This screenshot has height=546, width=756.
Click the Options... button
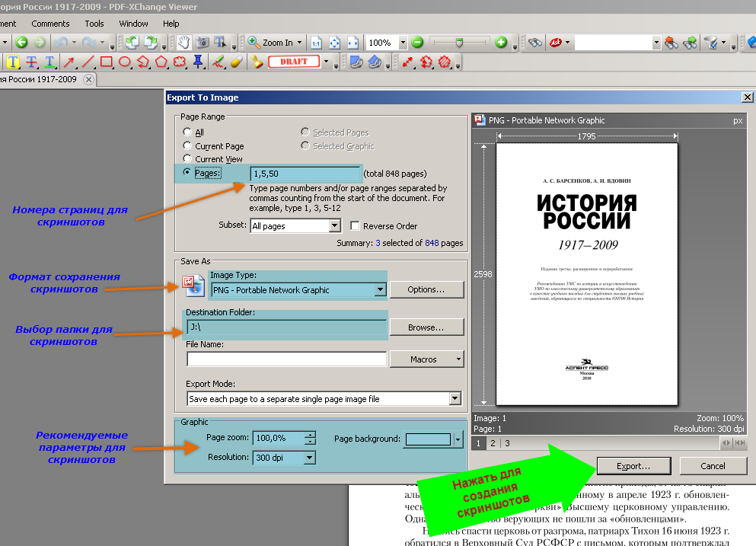[x=426, y=289]
